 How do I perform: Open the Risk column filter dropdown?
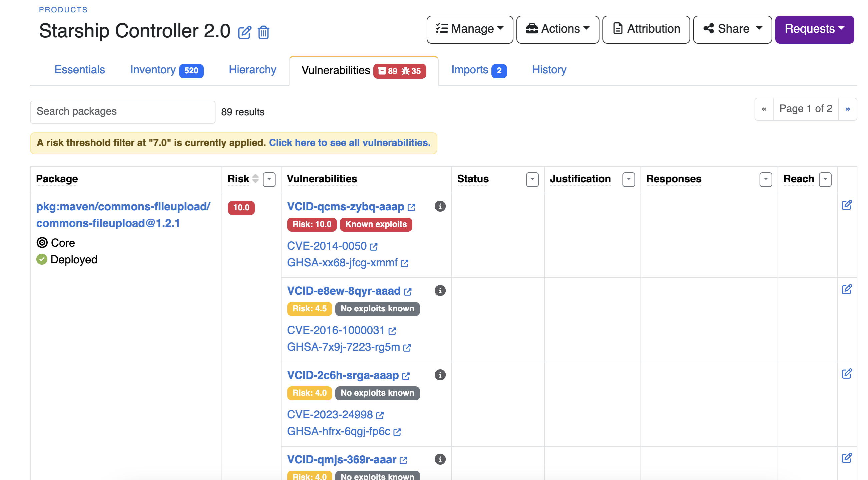(269, 179)
